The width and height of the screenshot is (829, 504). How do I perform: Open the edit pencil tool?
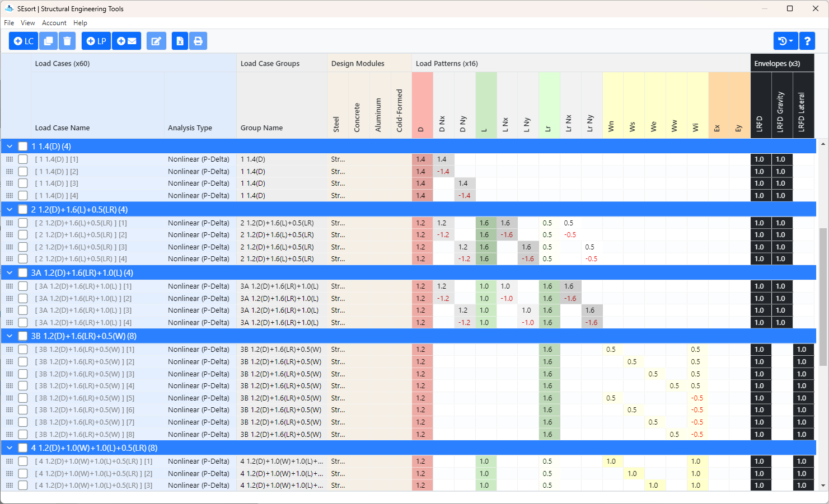157,41
